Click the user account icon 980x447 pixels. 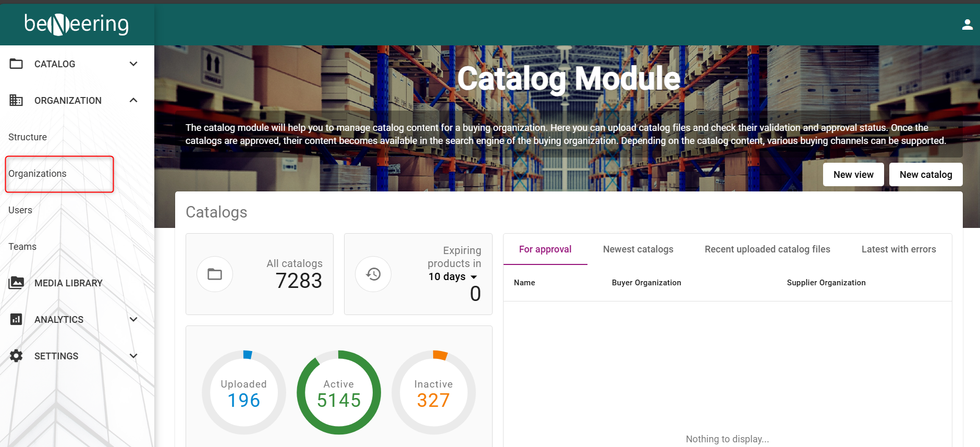[x=967, y=25]
